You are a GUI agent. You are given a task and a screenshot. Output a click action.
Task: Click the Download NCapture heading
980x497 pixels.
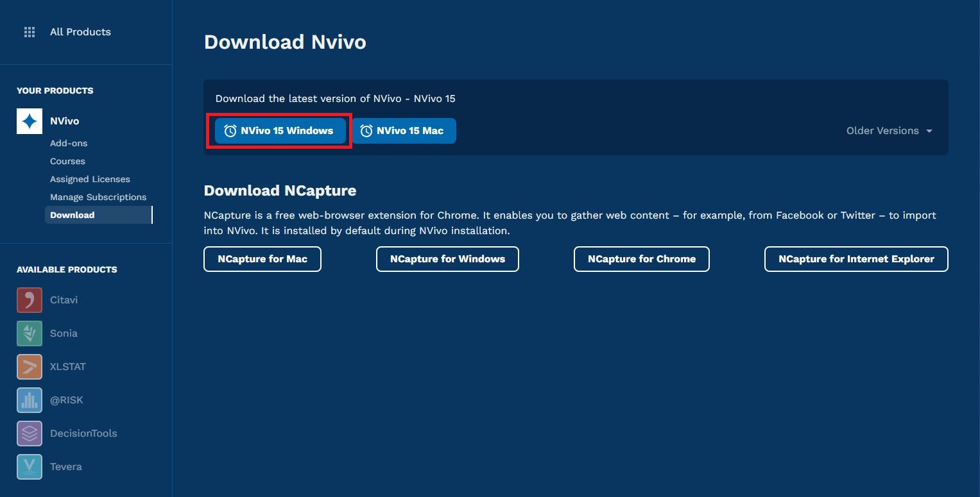tap(280, 191)
